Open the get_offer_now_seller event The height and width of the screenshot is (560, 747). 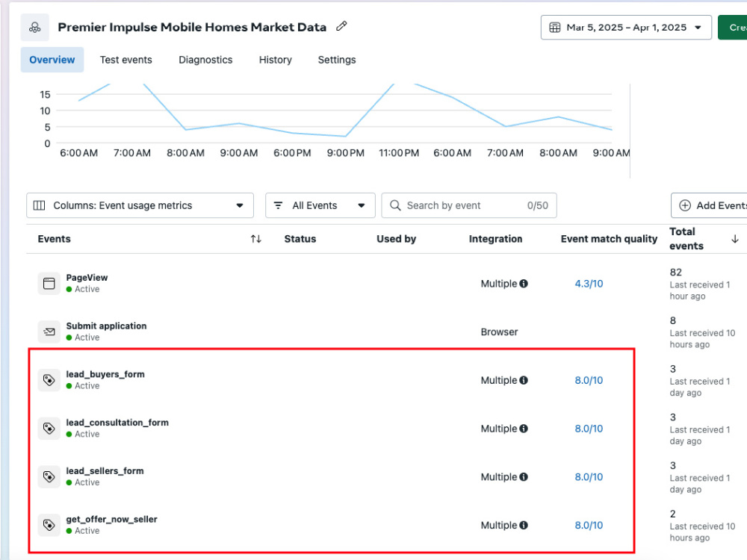point(111,519)
